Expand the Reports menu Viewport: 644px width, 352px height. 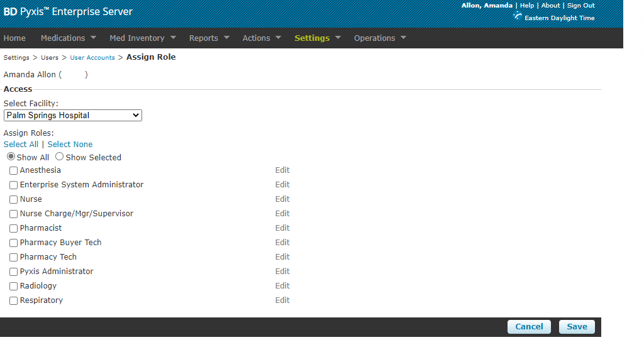209,38
